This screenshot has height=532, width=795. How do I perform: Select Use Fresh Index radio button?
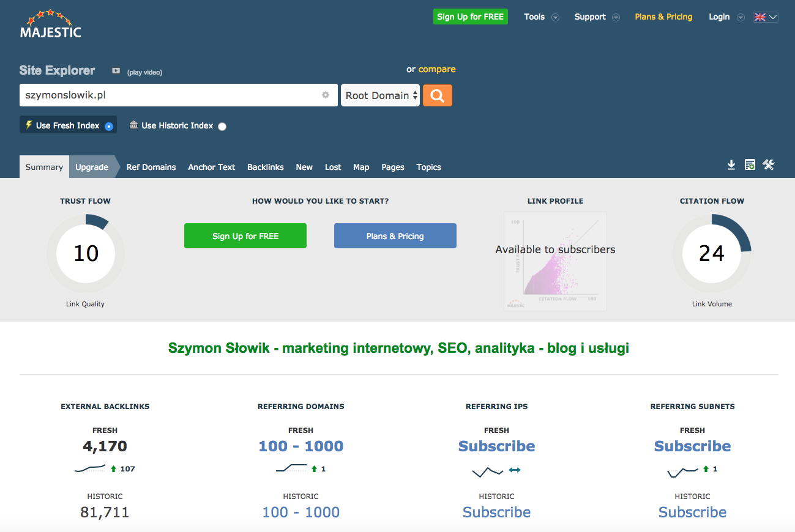click(x=109, y=127)
